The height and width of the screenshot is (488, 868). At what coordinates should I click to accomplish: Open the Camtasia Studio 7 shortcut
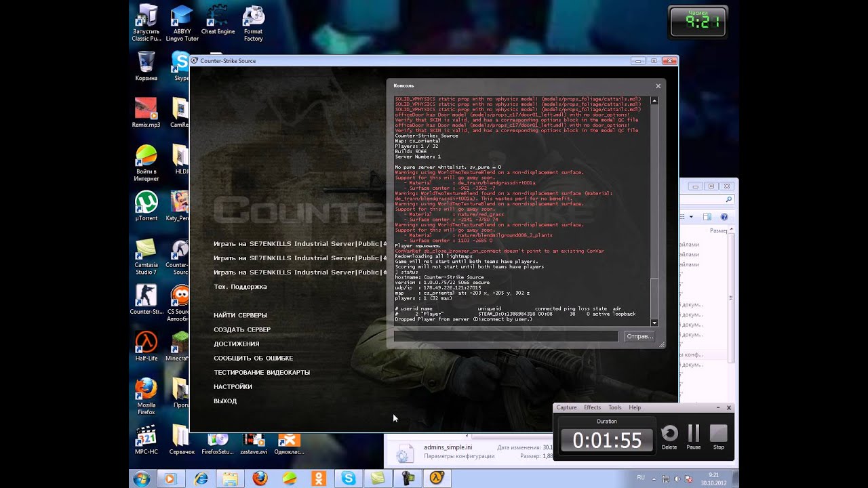[146, 257]
